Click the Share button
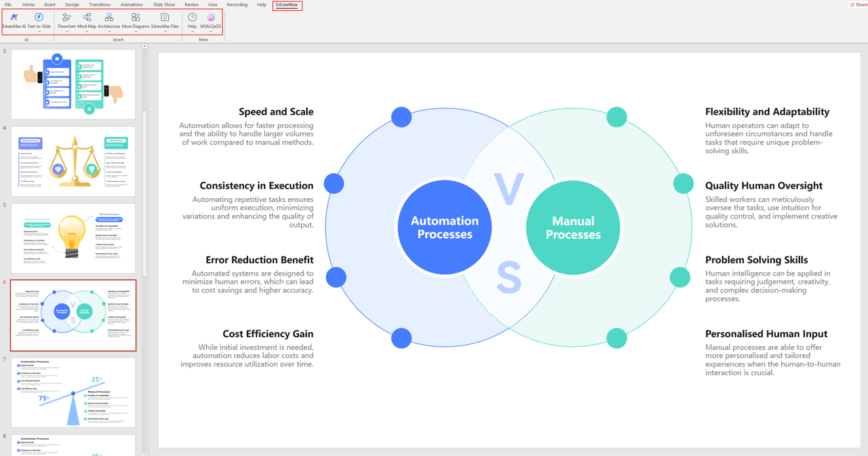The image size is (868, 456). [859, 5]
